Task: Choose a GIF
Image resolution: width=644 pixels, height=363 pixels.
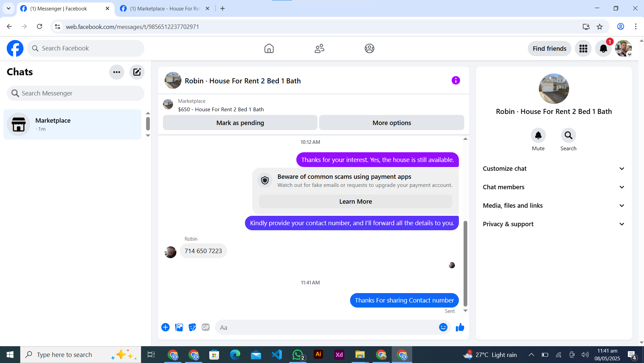Action: (206, 327)
